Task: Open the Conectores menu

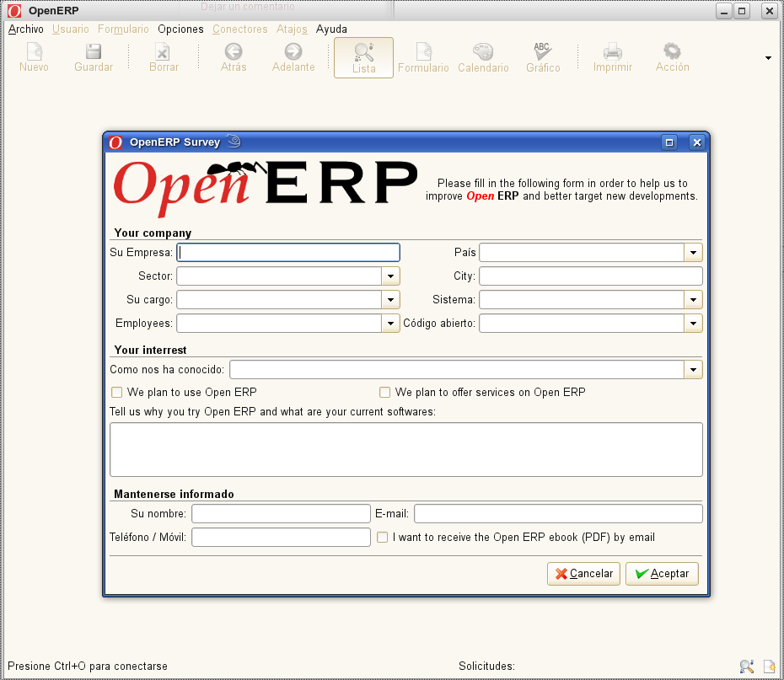Action: pyautogui.click(x=240, y=29)
